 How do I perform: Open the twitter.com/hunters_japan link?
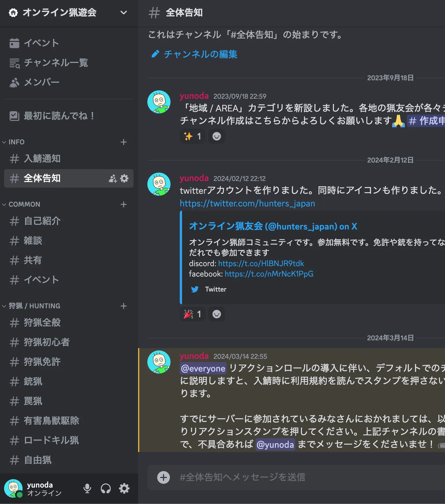(247, 204)
